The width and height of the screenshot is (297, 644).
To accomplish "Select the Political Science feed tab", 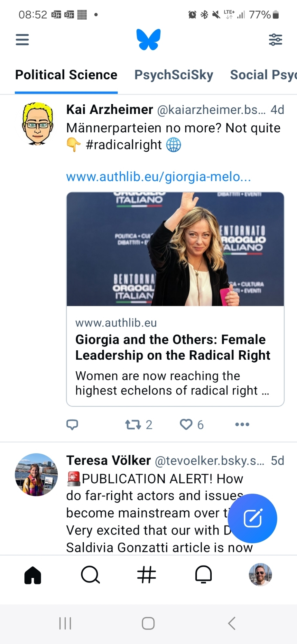I will [66, 75].
